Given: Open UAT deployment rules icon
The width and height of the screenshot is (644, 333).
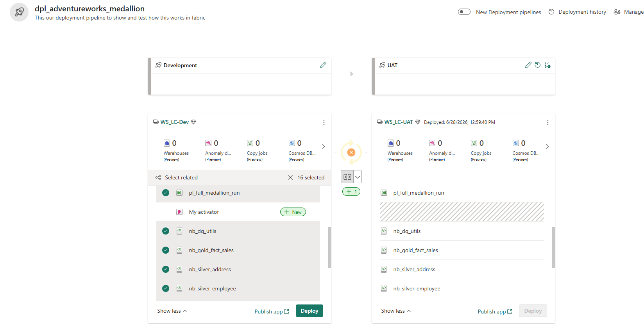Looking at the screenshot, I should (547, 65).
